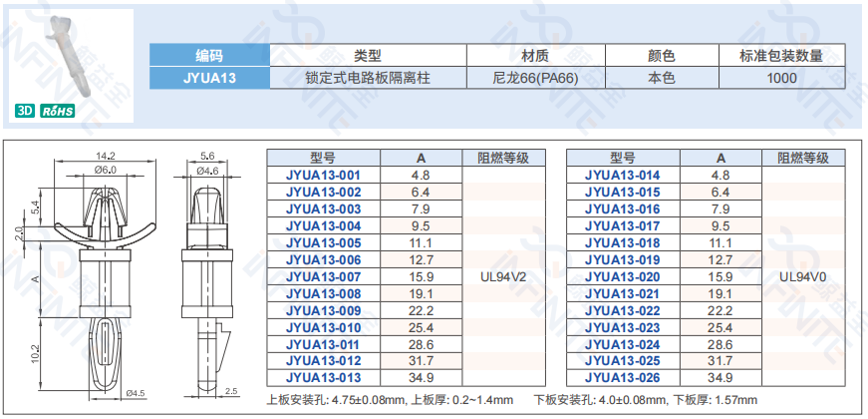
Task: Click the 锁定式电路板隔离柱 type cell
Action: pos(368,76)
